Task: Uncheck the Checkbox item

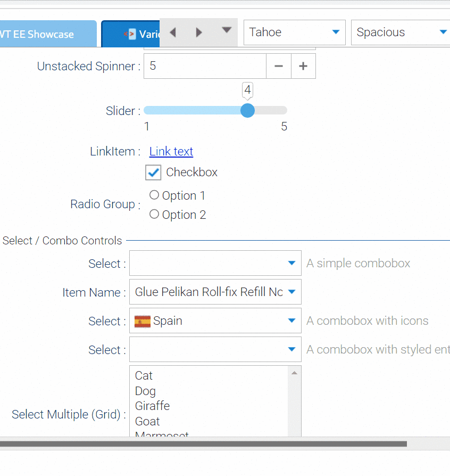Action: click(153, 173)
